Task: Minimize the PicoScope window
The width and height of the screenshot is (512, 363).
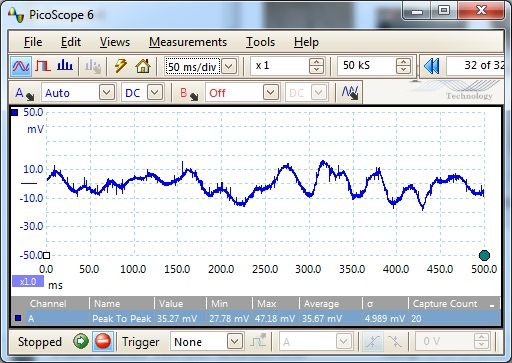Action: pyautogui.click(x=417, y=12)
